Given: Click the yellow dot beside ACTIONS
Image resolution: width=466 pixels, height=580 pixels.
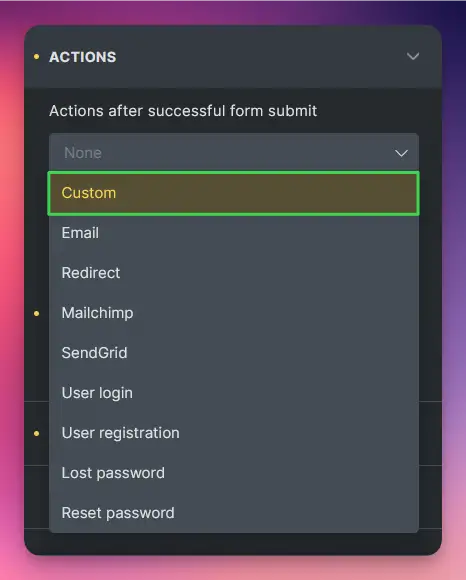Looking at the screenshot, I should tap(36, 57).
